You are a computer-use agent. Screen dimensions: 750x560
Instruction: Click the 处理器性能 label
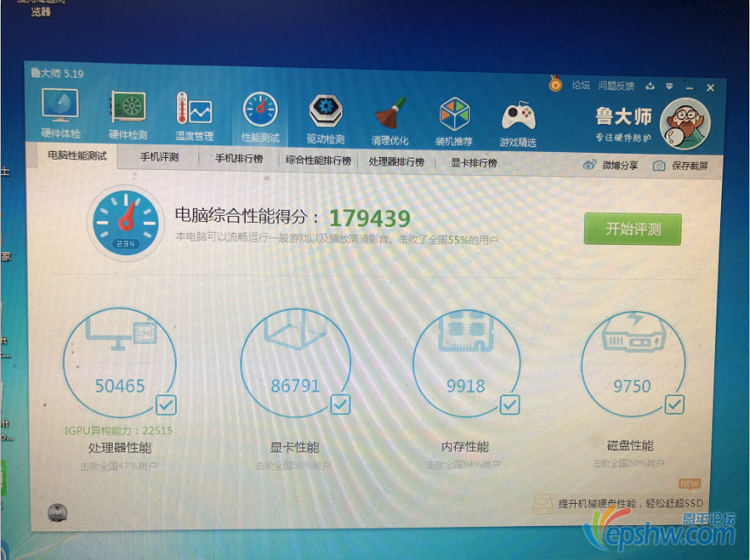(x=120, y=448)
